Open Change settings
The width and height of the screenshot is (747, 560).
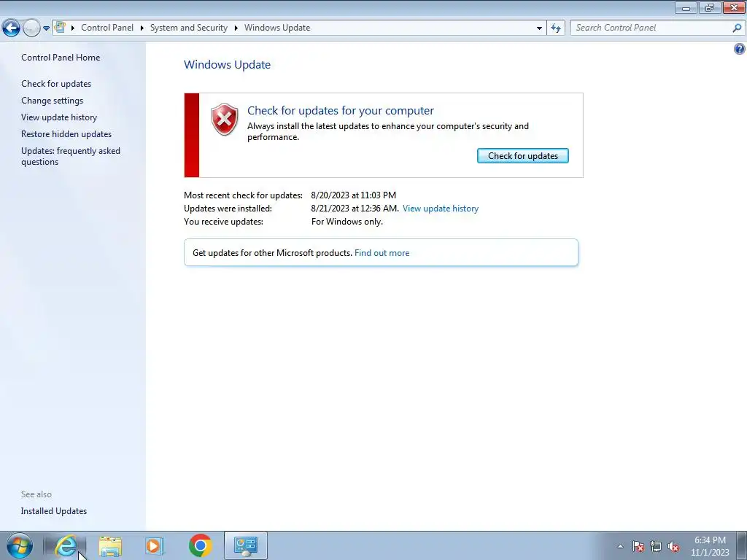[x=53, y=101]
